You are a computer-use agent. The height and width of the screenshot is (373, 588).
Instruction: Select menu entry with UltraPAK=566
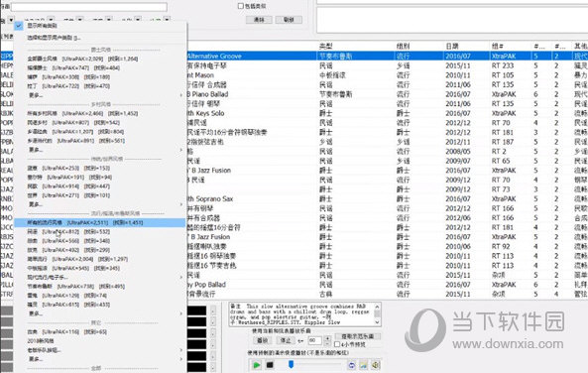coord(100,240)
